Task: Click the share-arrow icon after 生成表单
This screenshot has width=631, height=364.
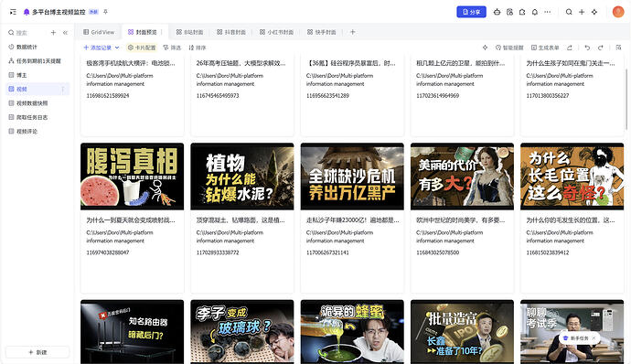Action: 570,48
